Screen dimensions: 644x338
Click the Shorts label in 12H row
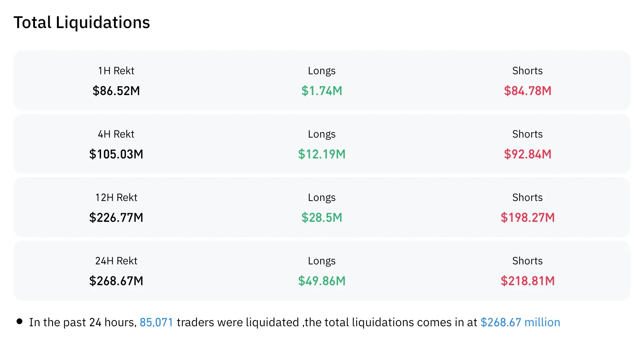point(528,197)
